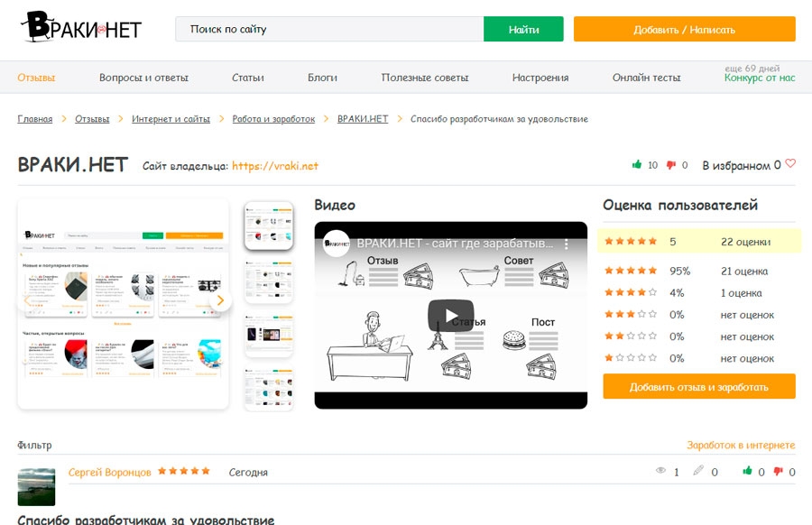Filter by four-star 4% rating row

click(699, 292)
